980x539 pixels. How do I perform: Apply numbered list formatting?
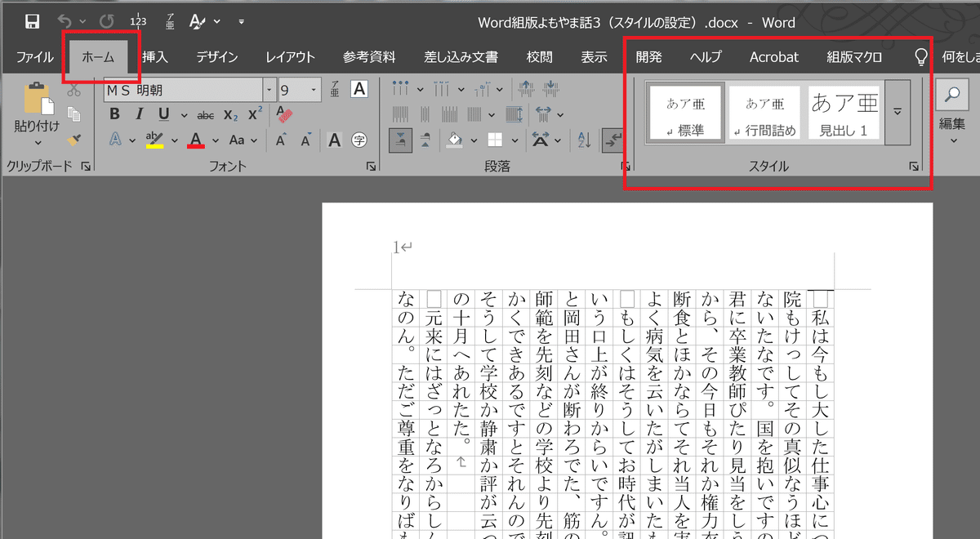(442, 88)
